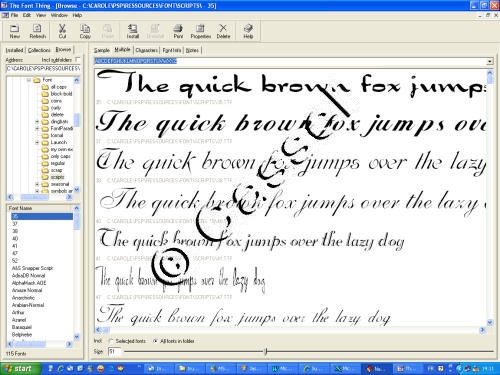Click the Windows start button
This screenshot has height=375, width=500.
click(x=21, y=368)
